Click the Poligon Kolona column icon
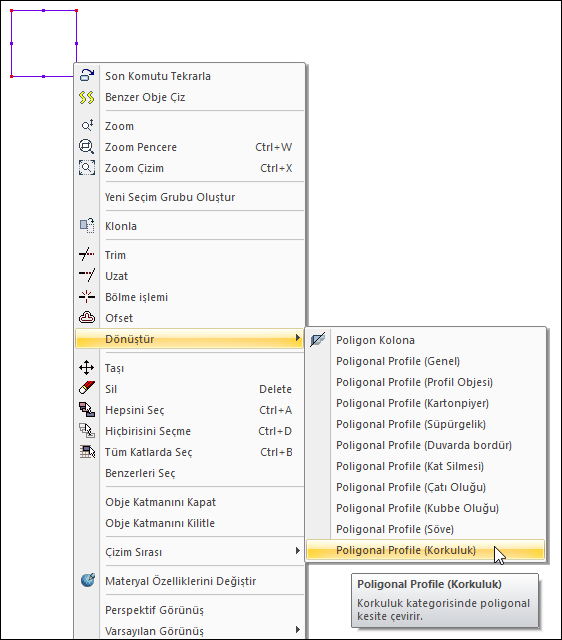The width and height of the screenshot is (562, 640). [318, 340]
